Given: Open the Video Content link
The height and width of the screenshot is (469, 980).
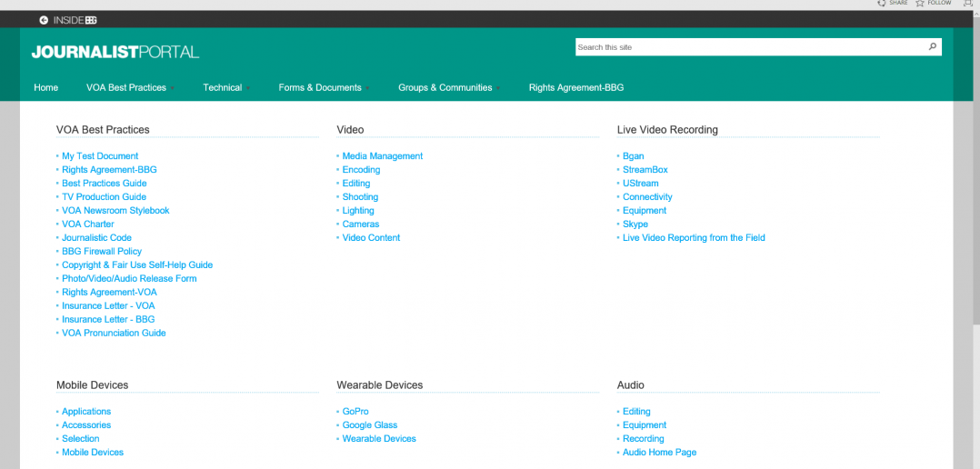Looking at the screenshot, I should click(371, 238).
